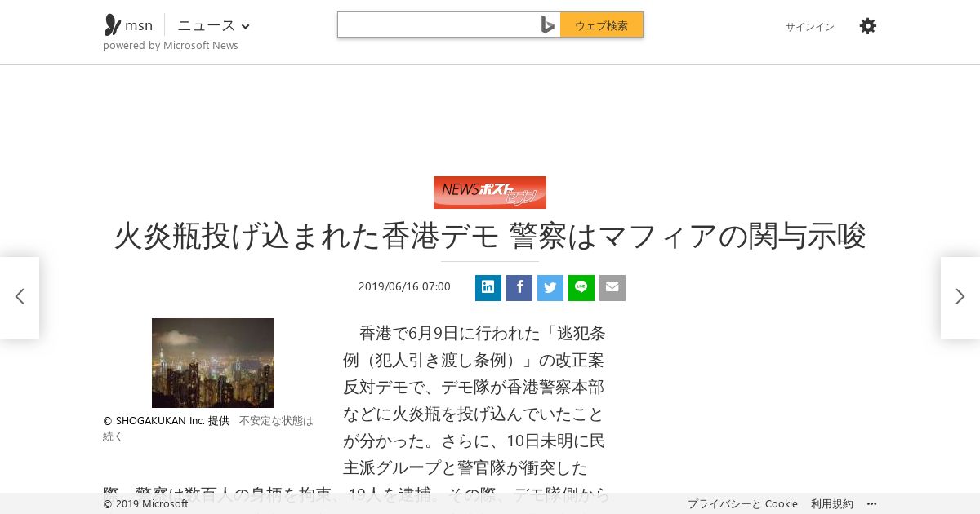Click the ウェブ検索 button
980x514 pixels.
point(602,25)
